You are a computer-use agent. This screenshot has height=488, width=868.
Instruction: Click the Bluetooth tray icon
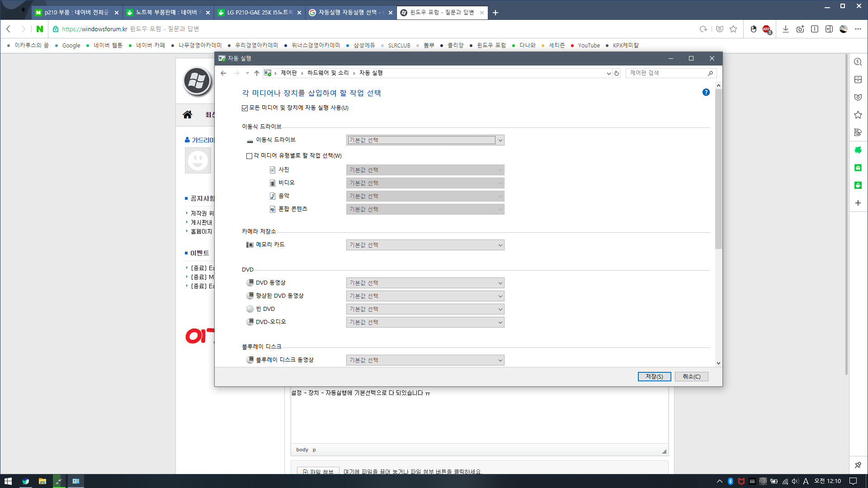(730, 481)
